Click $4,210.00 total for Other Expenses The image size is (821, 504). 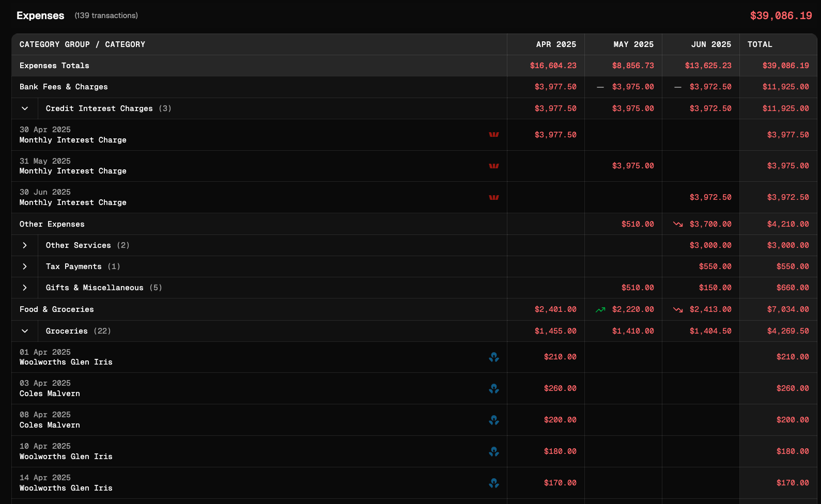(788, 224)
